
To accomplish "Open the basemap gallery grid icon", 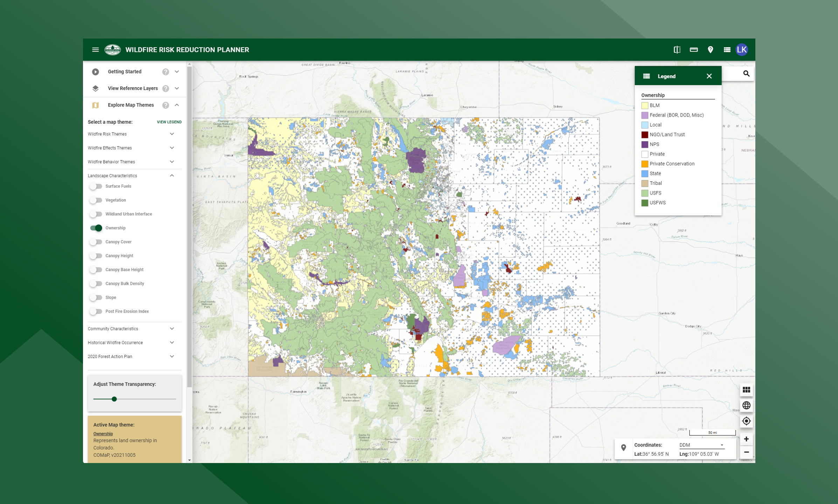I will pyautogui.click(x=746, y=390).
